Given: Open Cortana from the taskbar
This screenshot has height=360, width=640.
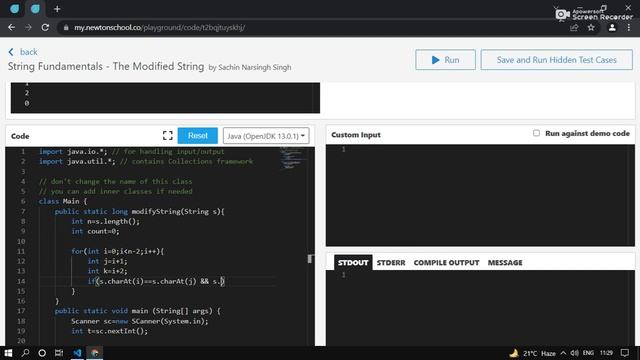Looking at the screenshot, I should tap(42, 353).
